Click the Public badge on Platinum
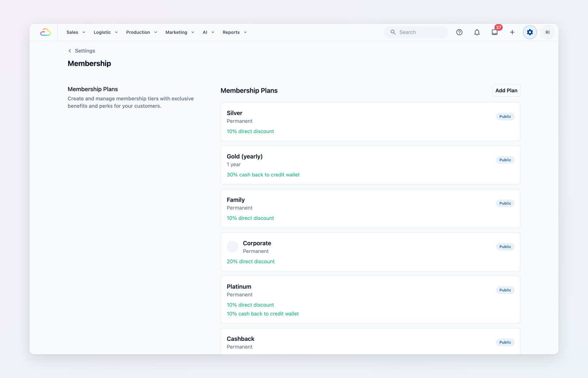Viewport: 588px width, 378px height. point(505,290)
